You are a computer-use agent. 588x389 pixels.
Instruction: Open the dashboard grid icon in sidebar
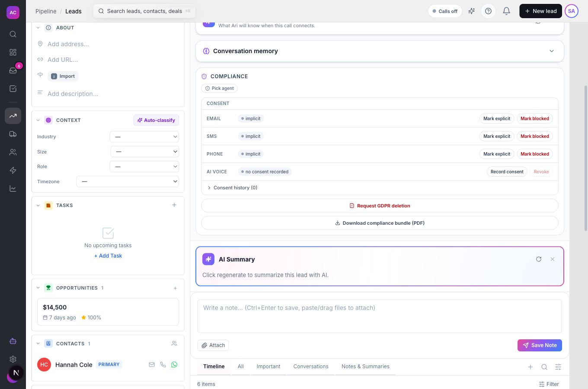(13, 52)
